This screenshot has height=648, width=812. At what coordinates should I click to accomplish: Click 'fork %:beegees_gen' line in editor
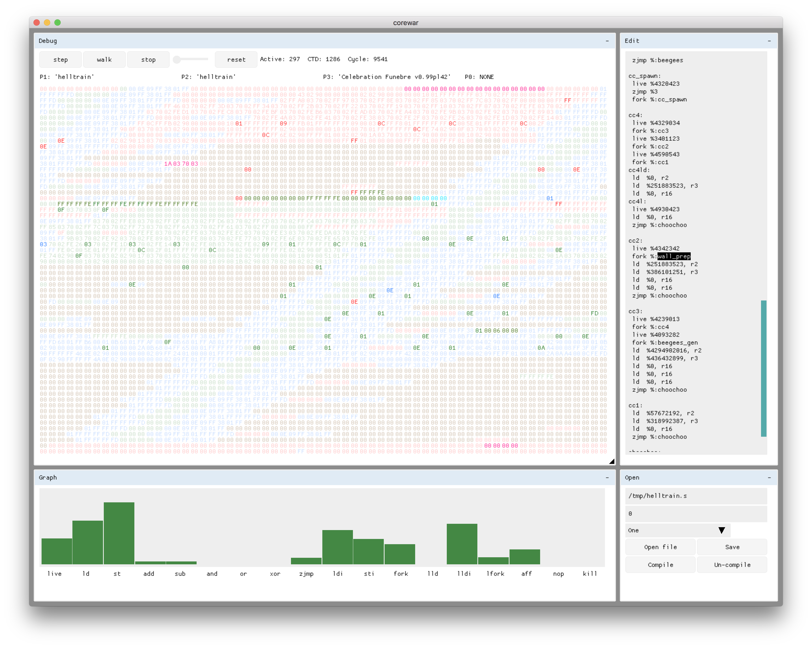(665, 343)
